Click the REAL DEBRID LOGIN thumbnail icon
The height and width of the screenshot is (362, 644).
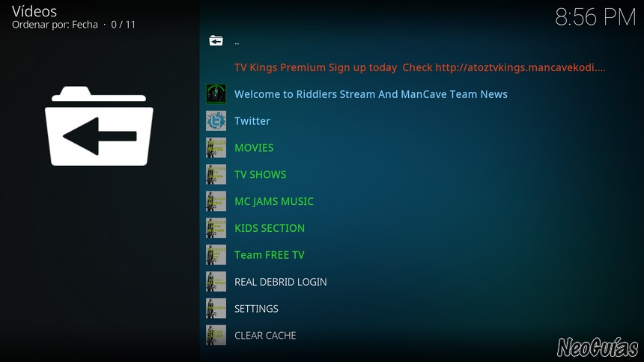[x=216, y=282]
